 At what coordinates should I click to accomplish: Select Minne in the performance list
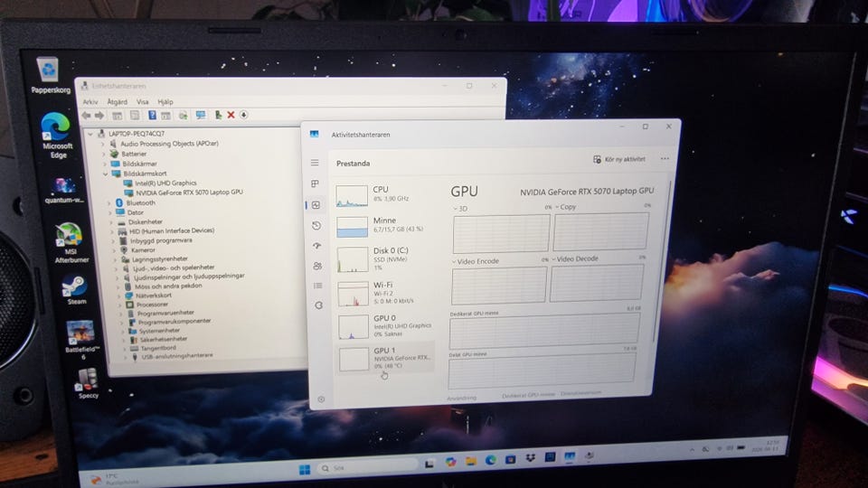(x=385, y=226)
